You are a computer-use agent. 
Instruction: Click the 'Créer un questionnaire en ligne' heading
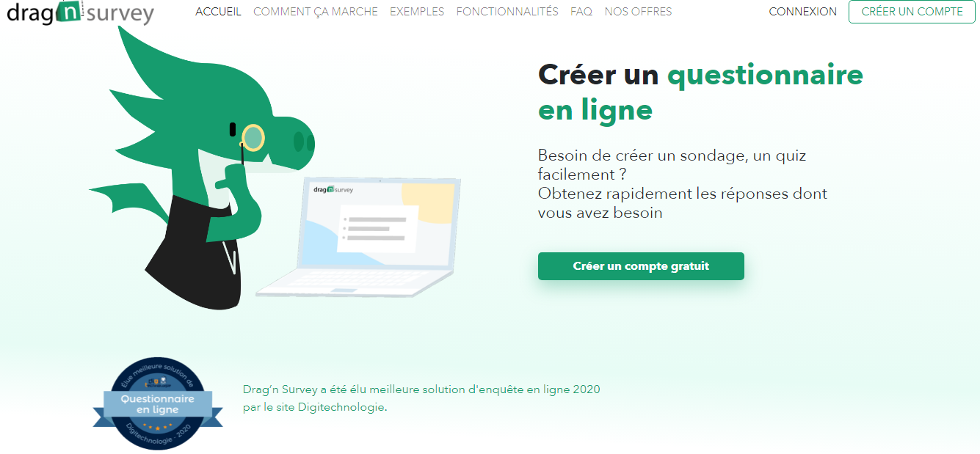point(700,92)
